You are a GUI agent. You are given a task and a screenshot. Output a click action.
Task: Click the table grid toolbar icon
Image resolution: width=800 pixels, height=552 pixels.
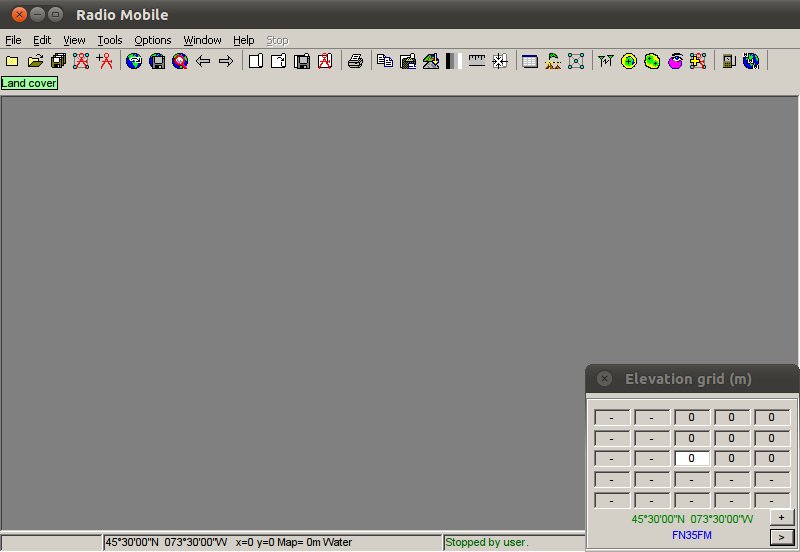530,61
